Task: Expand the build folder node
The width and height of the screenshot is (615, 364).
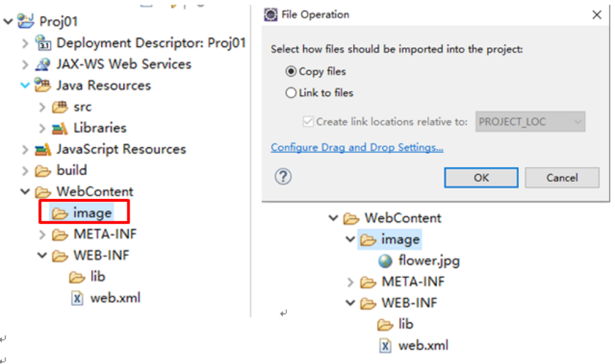Action: coord(25,171)
